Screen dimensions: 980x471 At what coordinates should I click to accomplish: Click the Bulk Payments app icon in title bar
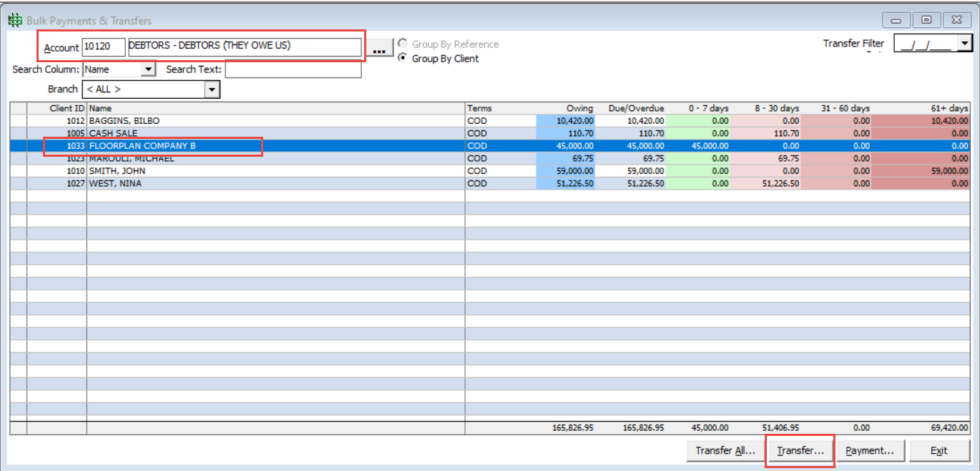click(x=14, y=21)
